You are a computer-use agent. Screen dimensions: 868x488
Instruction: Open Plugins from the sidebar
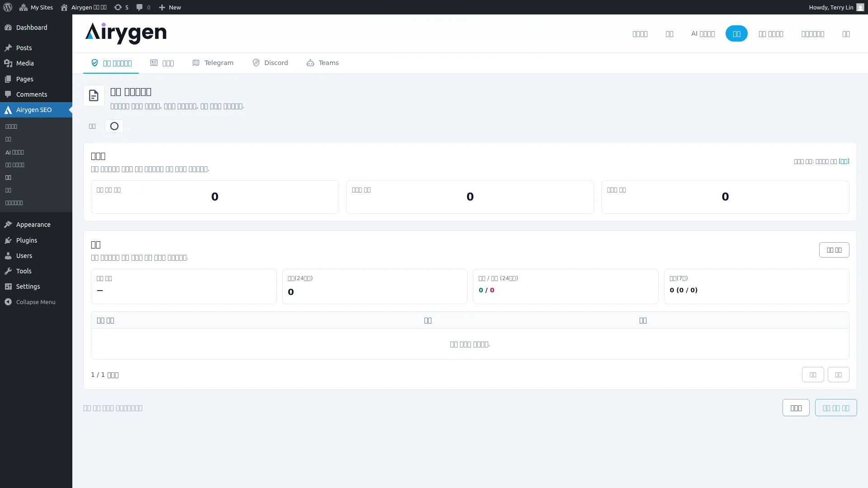tap(26, 240)
